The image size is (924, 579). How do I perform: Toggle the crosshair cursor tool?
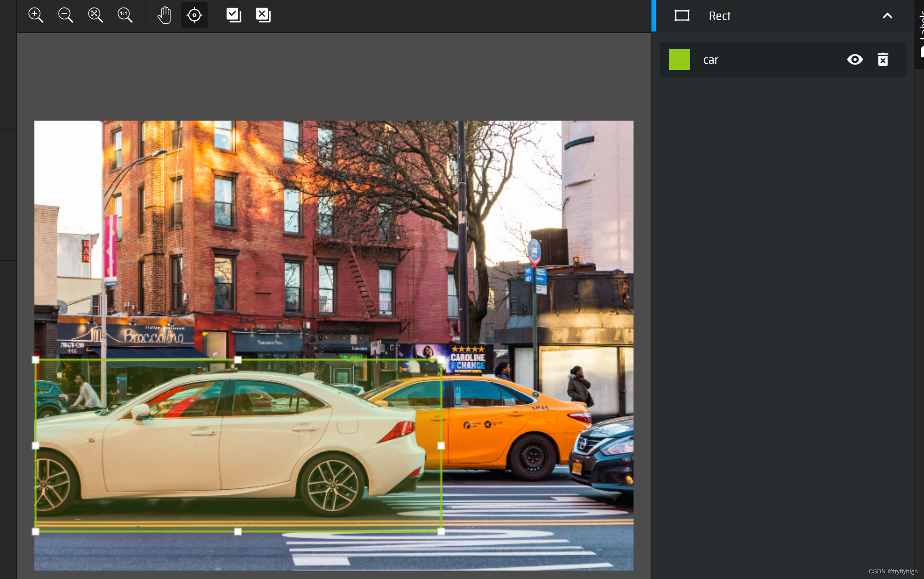[194, 16]
